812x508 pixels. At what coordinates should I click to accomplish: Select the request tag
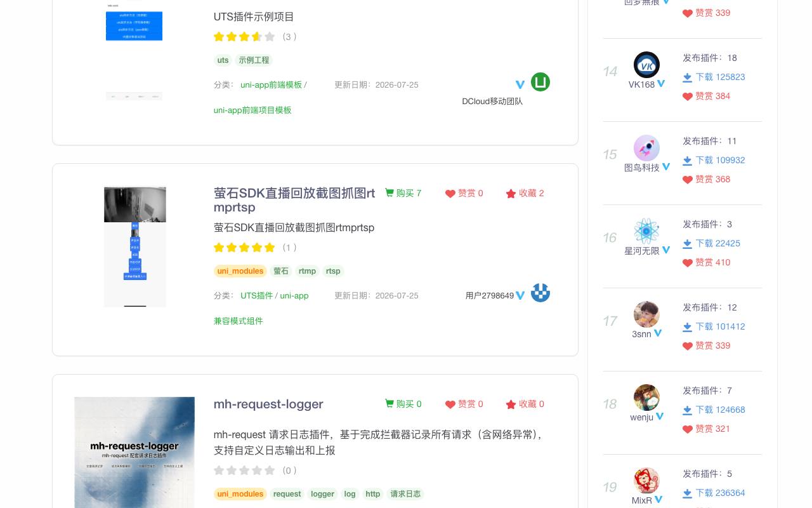coord(287,494)
